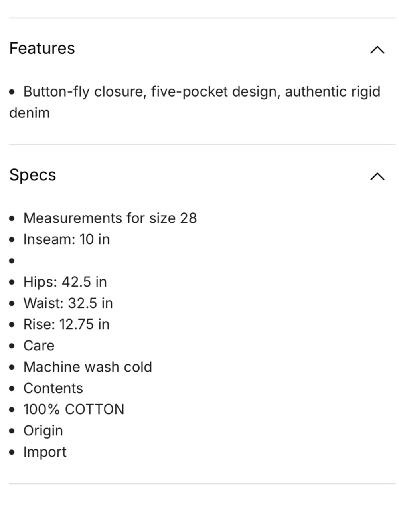The height and width of the screenshot is (532, 399).
Task: Click the Contents list item
Action: coord(53,388)
